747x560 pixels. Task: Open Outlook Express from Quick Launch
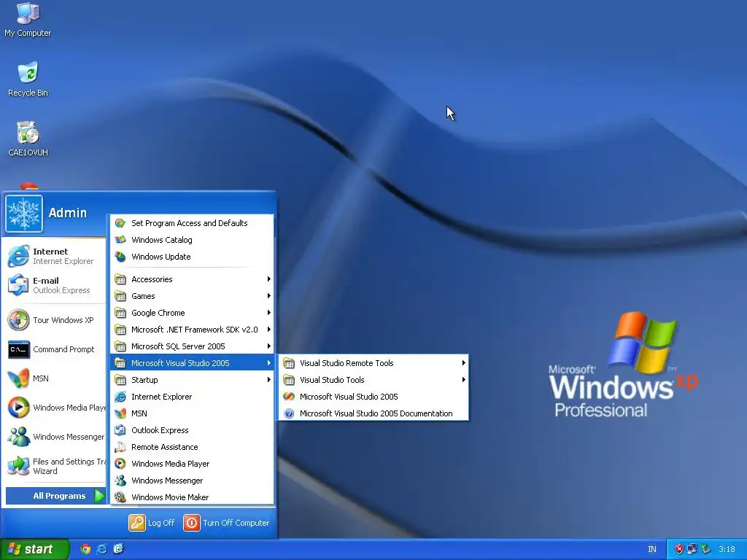coord(118,549)
